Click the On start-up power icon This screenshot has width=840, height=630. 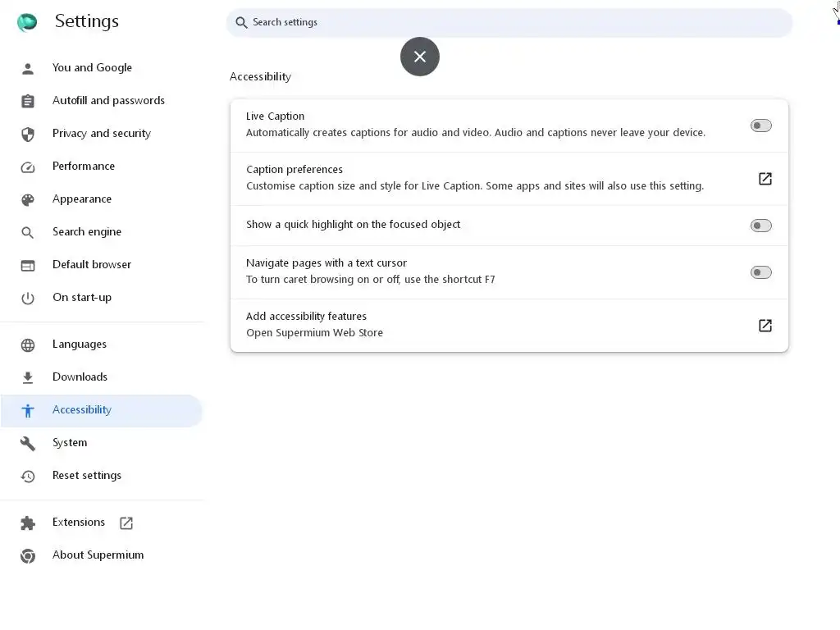point(28,298)
